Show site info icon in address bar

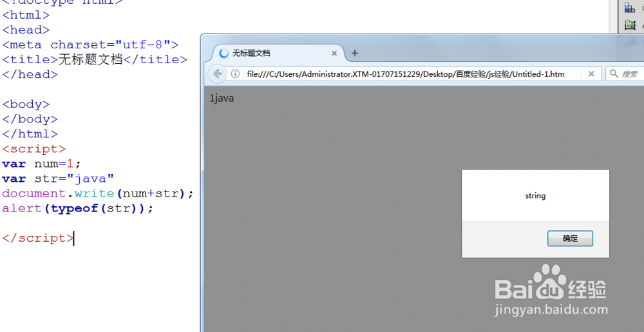[235, 74]
